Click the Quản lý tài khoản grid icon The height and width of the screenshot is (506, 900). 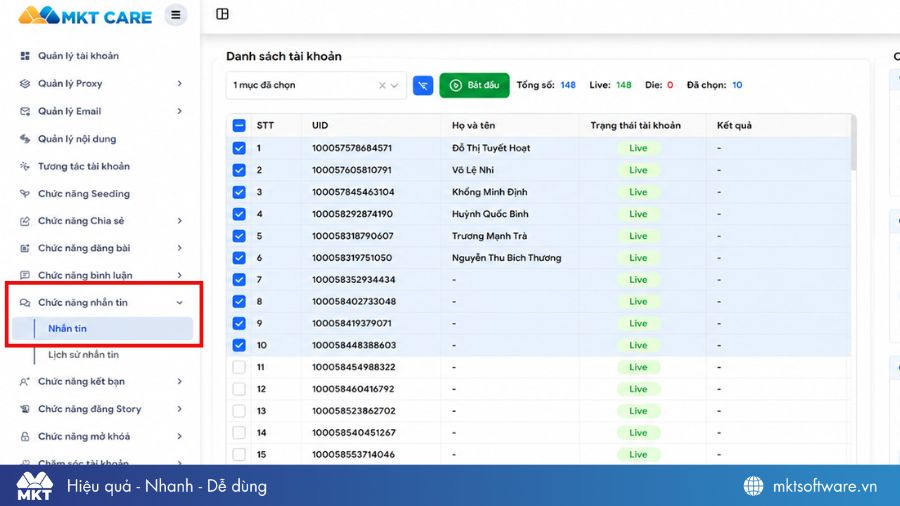[25, 56]
